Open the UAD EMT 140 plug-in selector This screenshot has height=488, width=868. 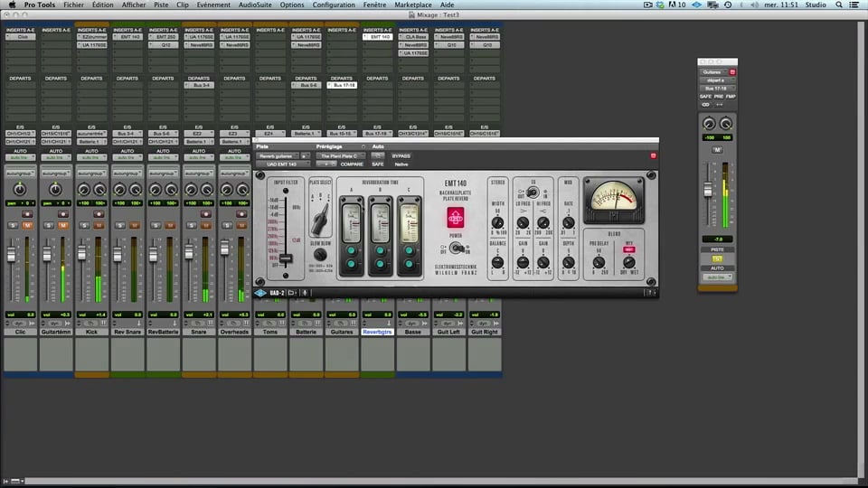tap(283, 164)
